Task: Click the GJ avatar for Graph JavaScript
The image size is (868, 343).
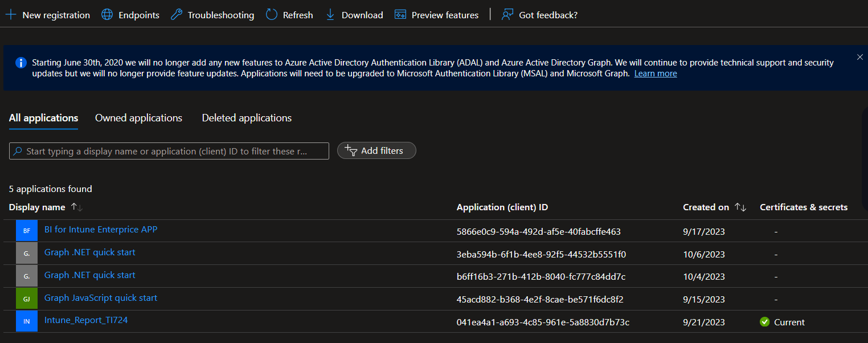Action: 26,298
